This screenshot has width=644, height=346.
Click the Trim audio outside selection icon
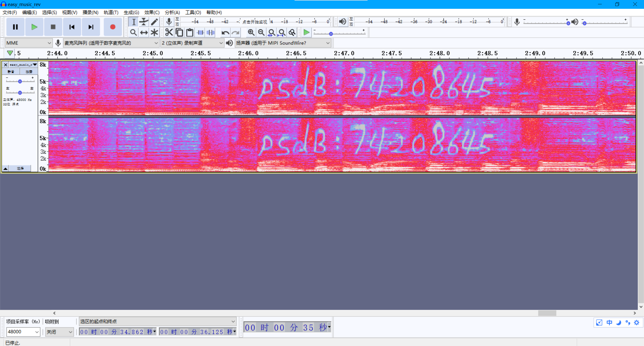200,32
